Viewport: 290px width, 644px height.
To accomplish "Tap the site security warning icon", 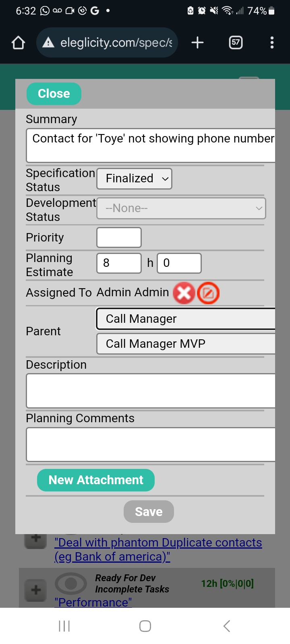I will coord(48,43).
